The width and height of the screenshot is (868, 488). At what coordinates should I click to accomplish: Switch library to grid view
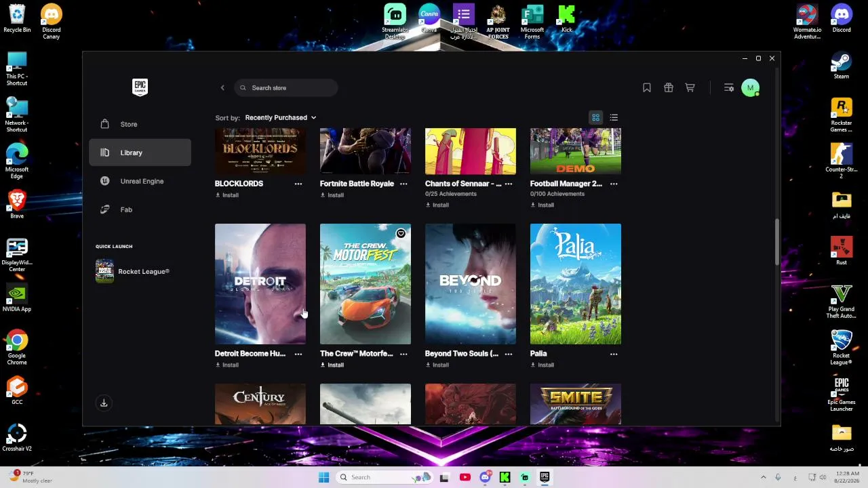595,117
